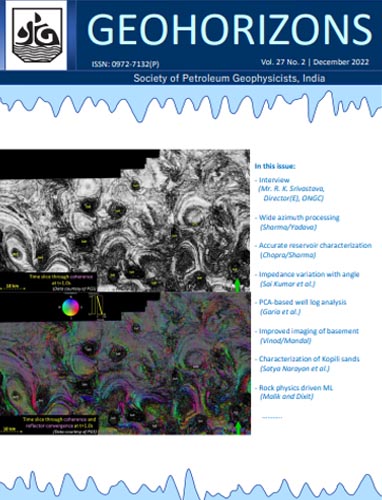Image resolution: width=382 pixels, height=500 pixels.
Task: Click the green north arrow on grayscale image
Action: coord(237,286)
